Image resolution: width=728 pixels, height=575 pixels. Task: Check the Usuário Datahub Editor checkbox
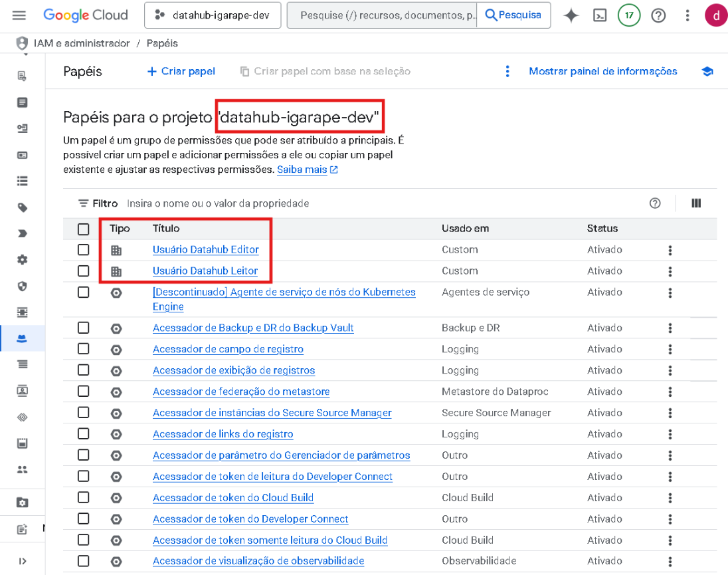[83, 250]
